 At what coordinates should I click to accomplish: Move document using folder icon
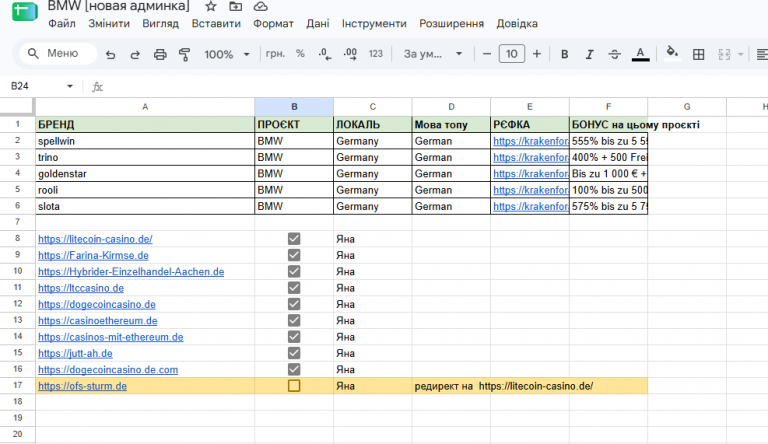click(x=236, y=6)
